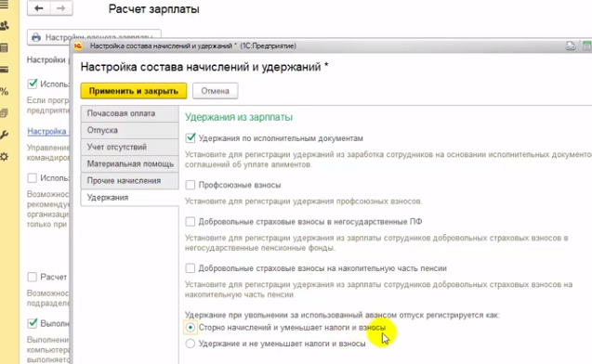Click the Применить и закрыть button
The image size is (592, 364).
pyautogui.click(x=134, y=91)
